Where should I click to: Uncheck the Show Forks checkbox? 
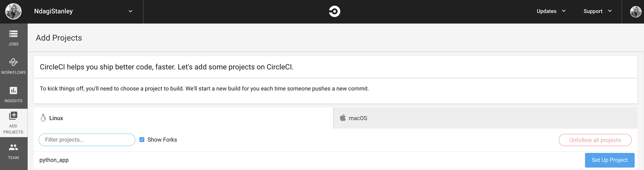click(x=142, y=140)
